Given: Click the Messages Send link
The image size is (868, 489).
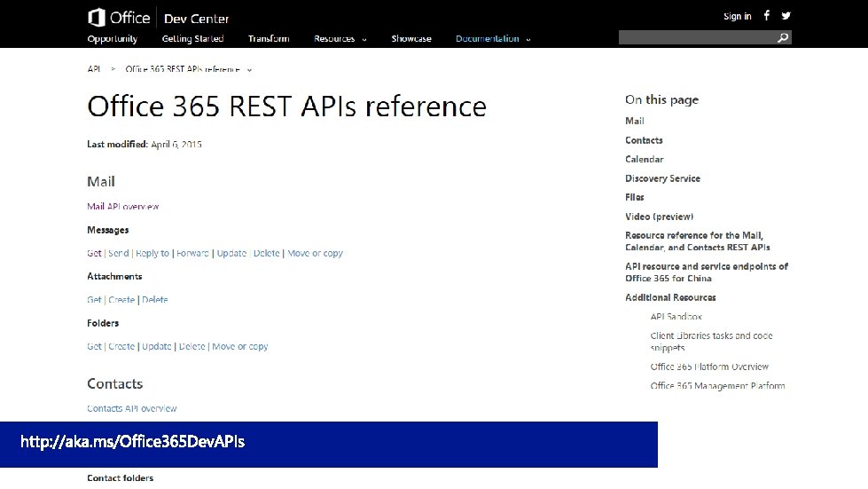Looking at the screenshot, I should pyautogui.click(x=119, y=253).
